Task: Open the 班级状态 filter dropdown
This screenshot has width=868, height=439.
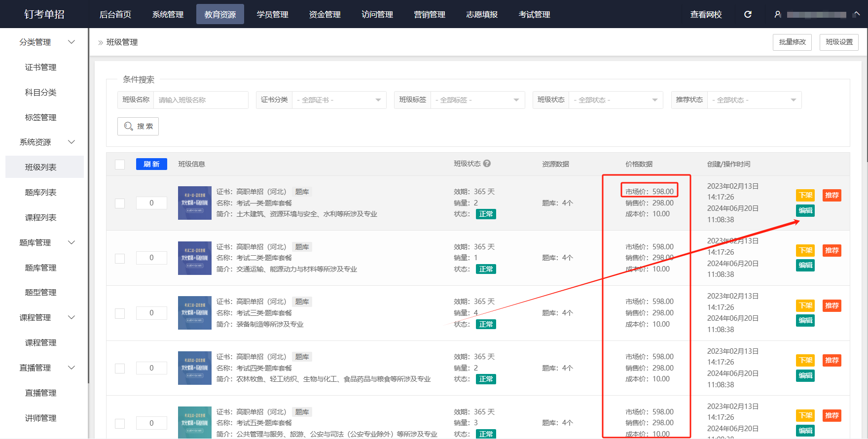Action: click(615, 100)
